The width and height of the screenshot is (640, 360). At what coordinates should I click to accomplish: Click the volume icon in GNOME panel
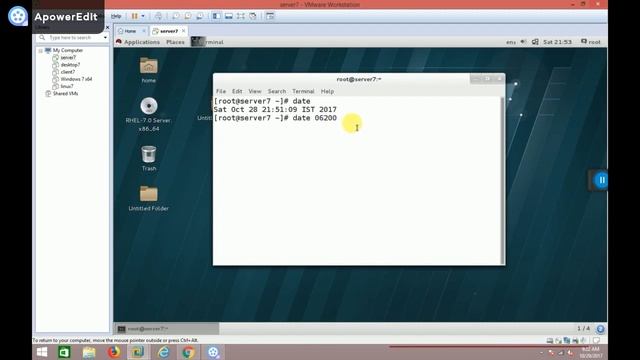[x=523, y=42]
